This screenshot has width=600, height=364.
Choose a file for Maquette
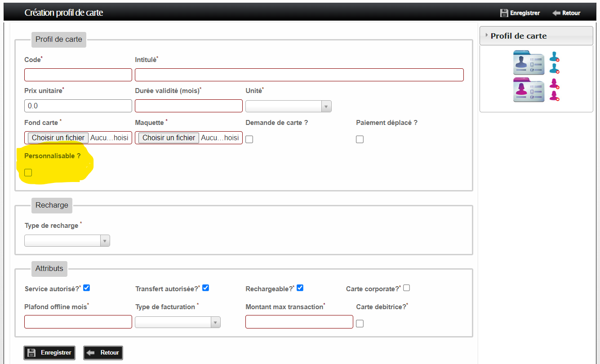[x=169, y=138]
